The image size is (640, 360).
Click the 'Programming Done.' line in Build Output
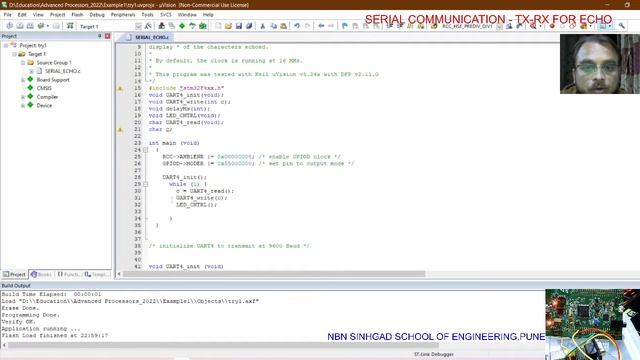point(31,315)
